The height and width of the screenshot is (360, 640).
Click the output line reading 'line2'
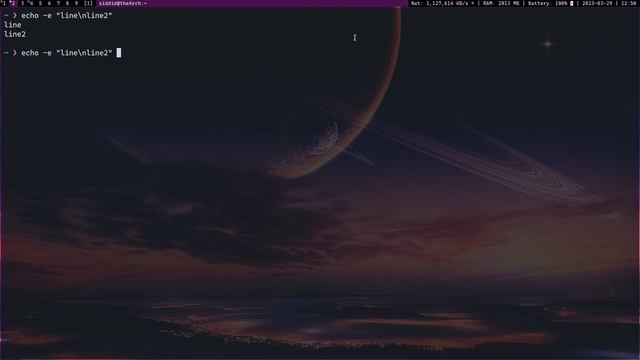pos(15,34)
